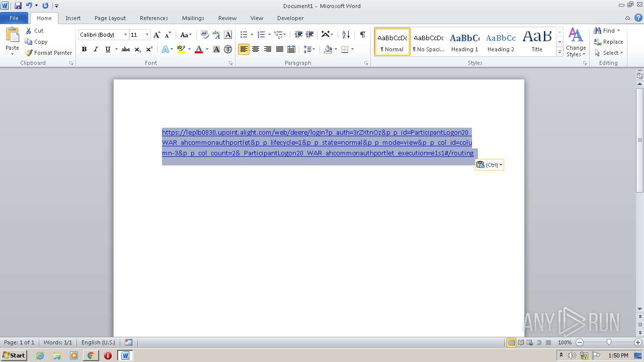Viewport: 644px width, 362px height.
Task: Toggle Underline formatting
Action: (107, 49)
